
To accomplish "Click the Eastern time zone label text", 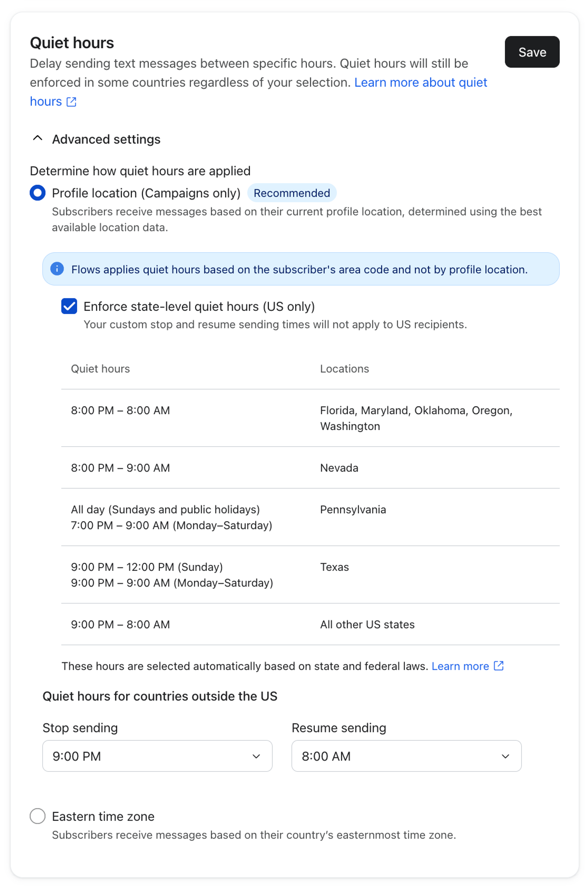I will pos(103,817).
